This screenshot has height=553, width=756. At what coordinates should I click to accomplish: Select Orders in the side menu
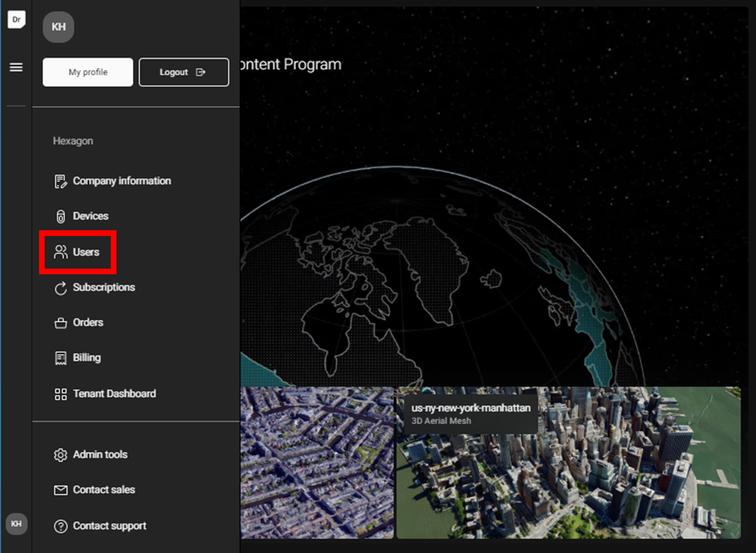click(x=88, y=323)
